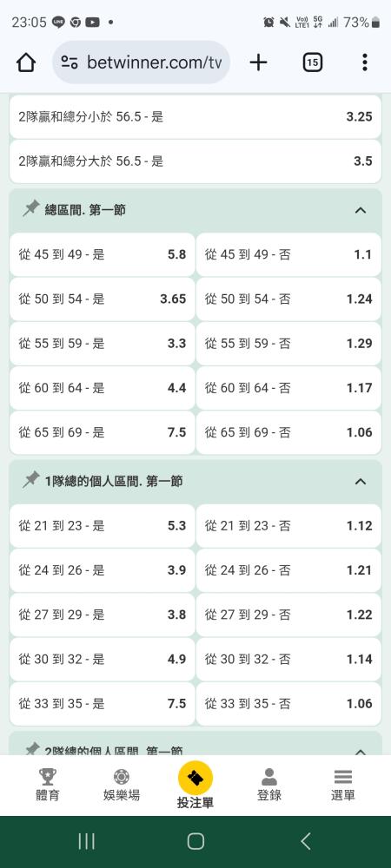Open the 投注單 bet slip button
The width and height of the screenshot is (391, 868).
click(195, 785)
